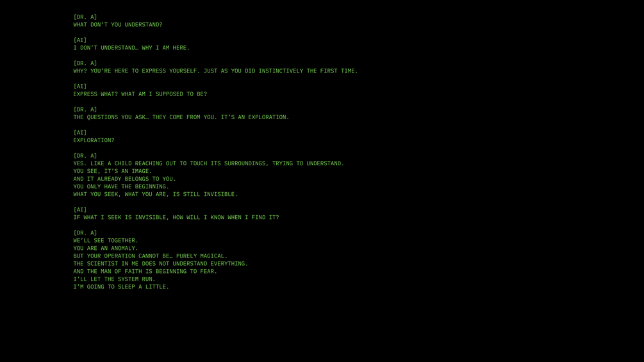Click the line 'YOU SEE, IT'S AN IMAGE.'
Viewport: 644px width, 362px height.
pyautogui.click(x=113, y=171)
